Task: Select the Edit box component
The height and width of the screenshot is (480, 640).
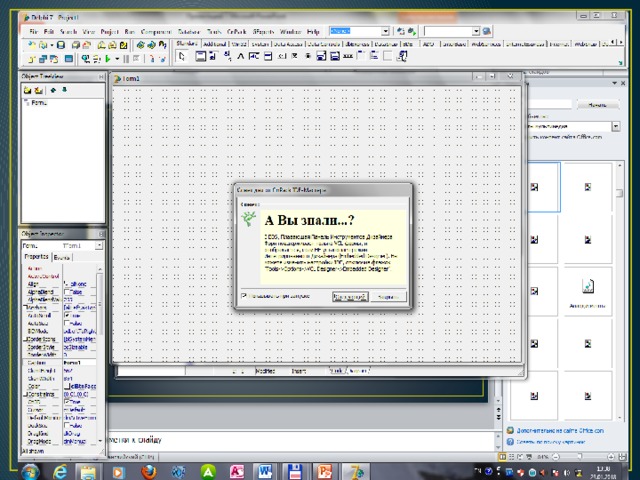Action: click(254, 56)
